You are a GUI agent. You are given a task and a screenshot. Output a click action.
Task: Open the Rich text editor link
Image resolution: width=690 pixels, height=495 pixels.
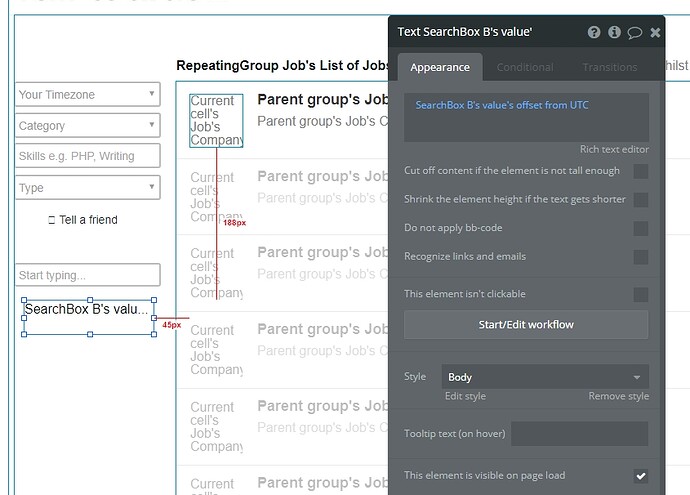click(x=614, y=149)
